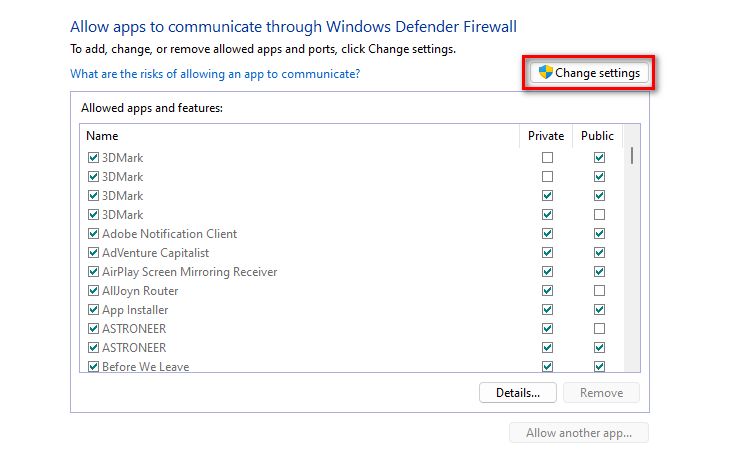Viewport: 730px width, 460px height.
Task: Uncheck Private for AdVenture Capitalist
Action: [548, 253]
